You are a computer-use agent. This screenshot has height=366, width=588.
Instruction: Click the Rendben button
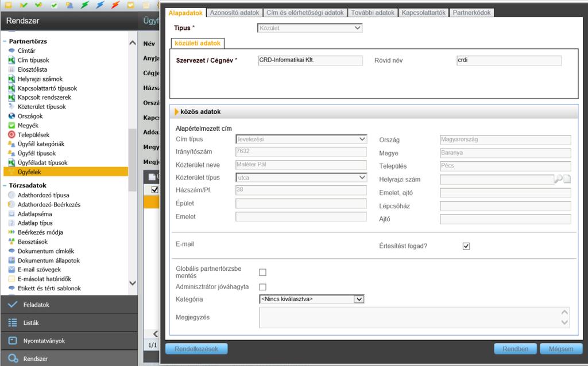(x=515, y=349)
